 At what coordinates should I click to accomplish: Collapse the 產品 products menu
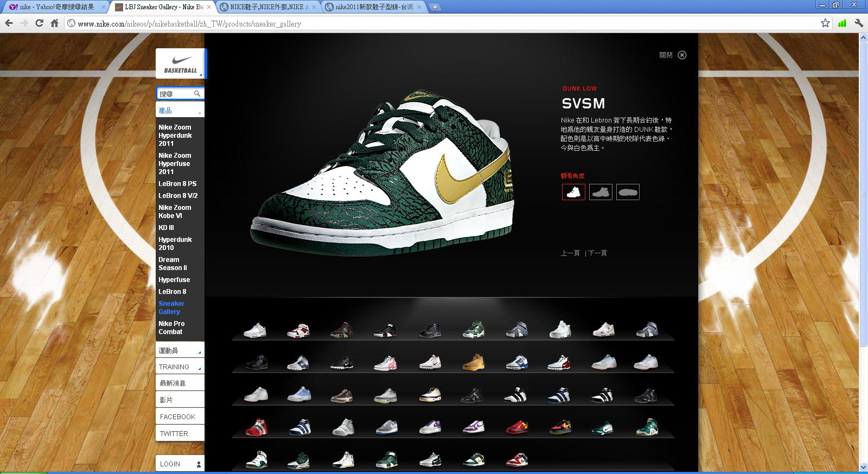[x=180, y=110]
